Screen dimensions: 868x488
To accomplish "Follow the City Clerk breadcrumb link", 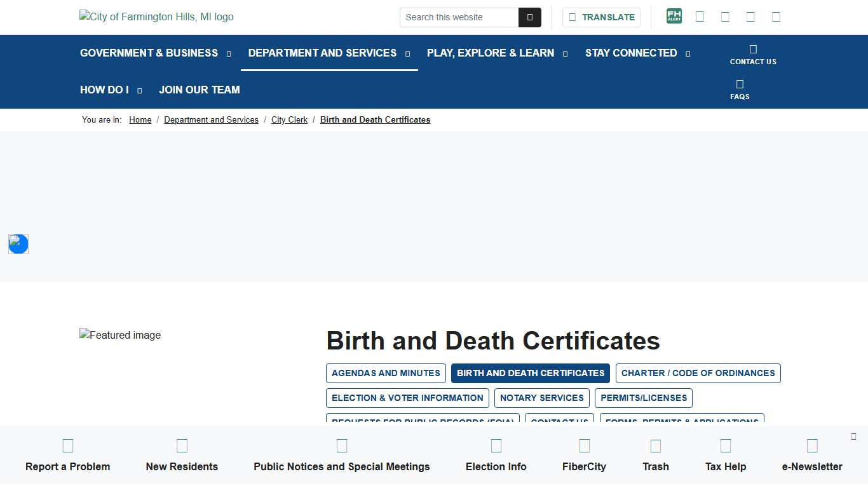I will [x=289, y=119].
